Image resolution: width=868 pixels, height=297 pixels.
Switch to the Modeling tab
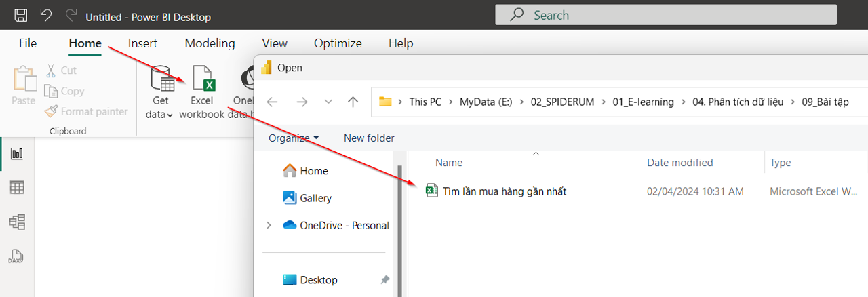point(210,43)
